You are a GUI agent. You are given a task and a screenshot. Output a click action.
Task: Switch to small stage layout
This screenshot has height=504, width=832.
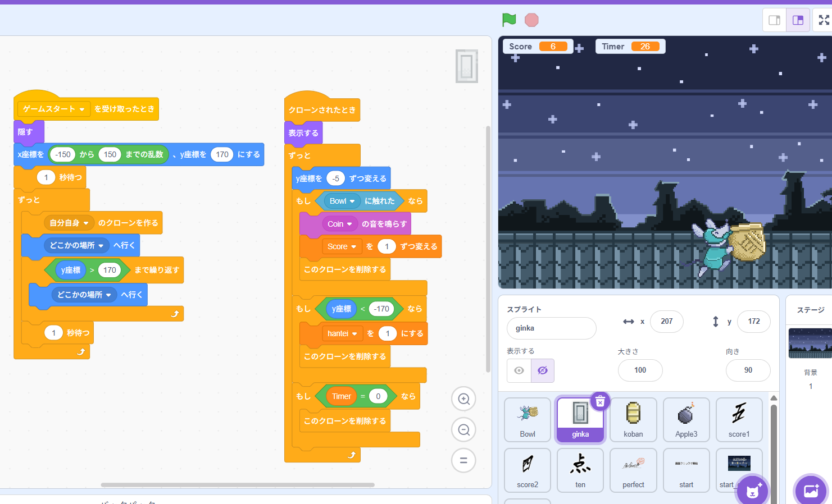774,20
